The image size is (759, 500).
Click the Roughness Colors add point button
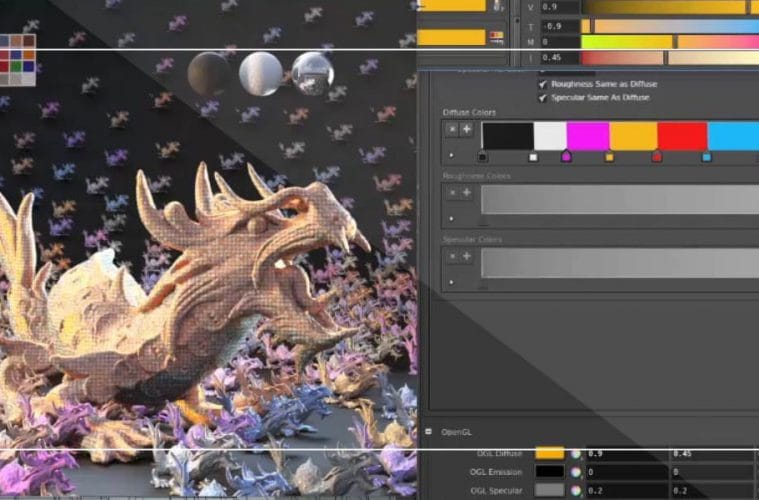pyautogui.click(x=466, y=192)
